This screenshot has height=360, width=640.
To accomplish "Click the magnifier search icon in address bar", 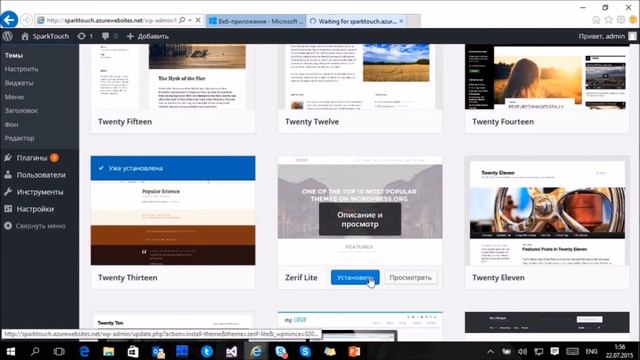I will tap(182, 20).
